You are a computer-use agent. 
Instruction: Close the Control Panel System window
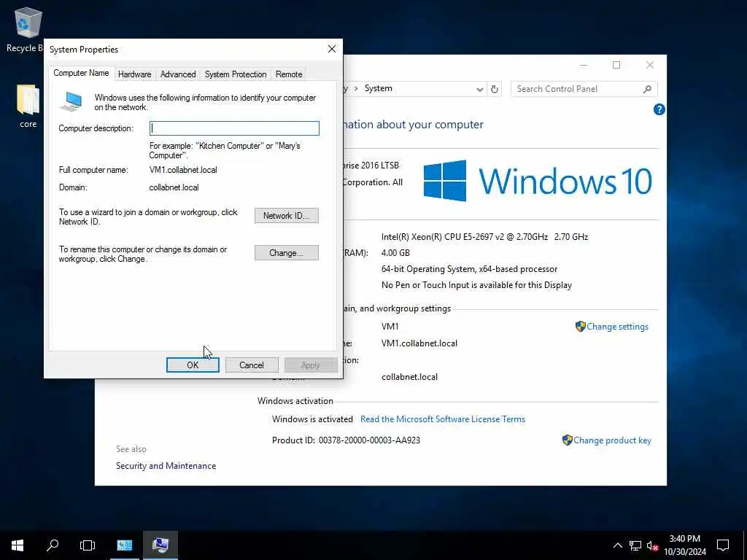pos(650,65)
